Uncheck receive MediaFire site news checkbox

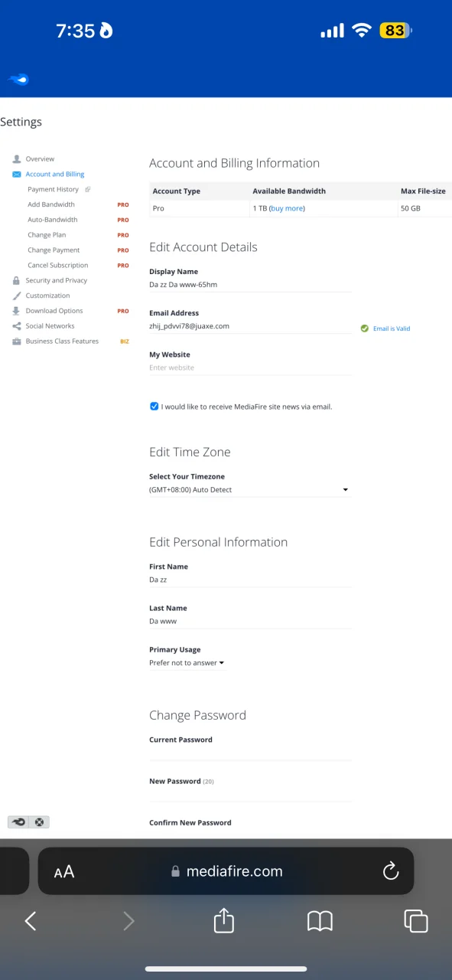(154, 407)
